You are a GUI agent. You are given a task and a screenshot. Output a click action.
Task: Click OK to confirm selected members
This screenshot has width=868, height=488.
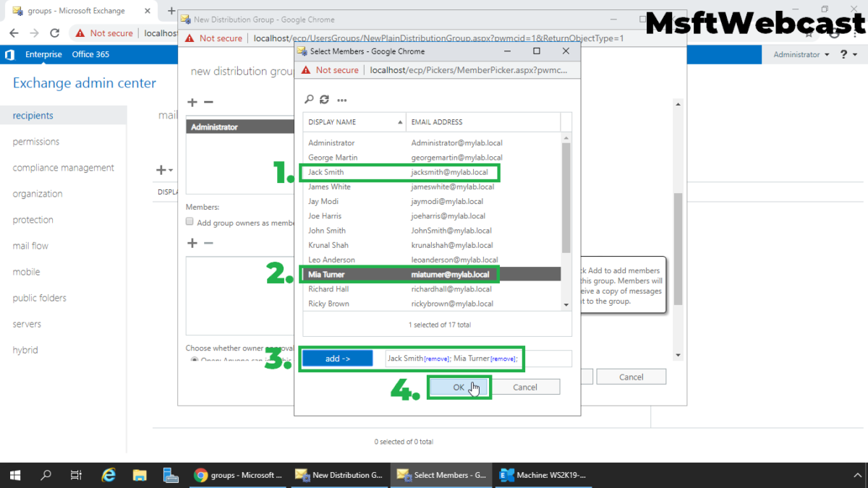459,387
